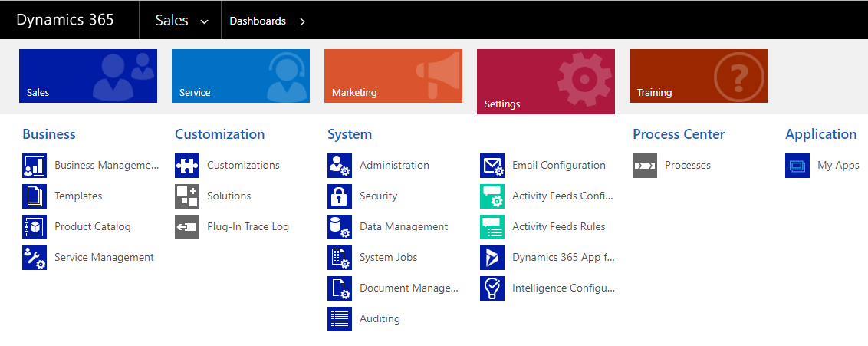
Task: Open the Business Management link text
Action: [107, 166]
